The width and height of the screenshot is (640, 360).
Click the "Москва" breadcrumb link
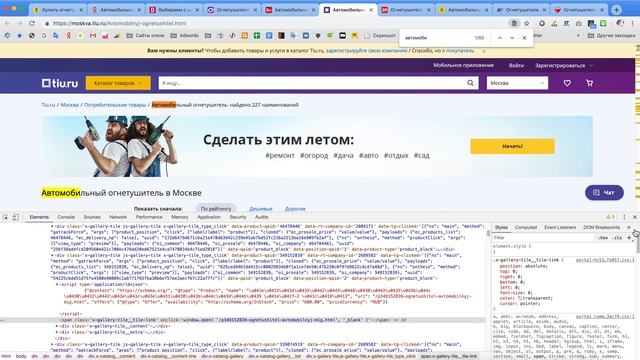(x=69, y=105)
